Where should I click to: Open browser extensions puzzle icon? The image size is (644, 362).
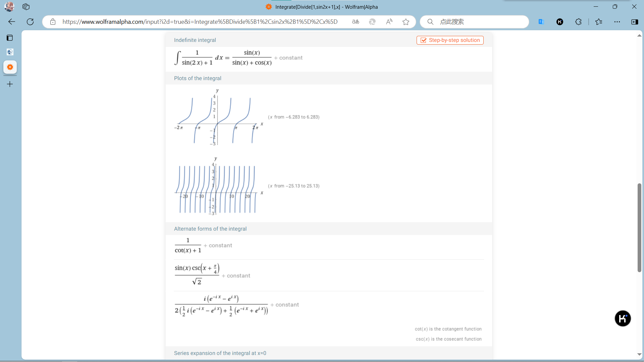coord(578,22)
